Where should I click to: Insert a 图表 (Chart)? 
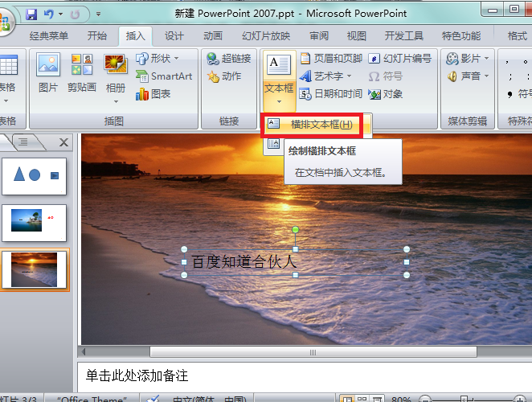click(x=153, y=94)
